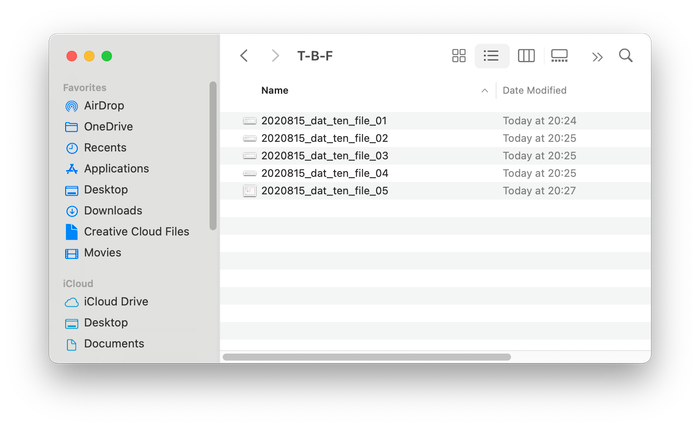Screen dimensions: 700x428
Task: Open the Finder search magnifier
Action: [625, 56]
